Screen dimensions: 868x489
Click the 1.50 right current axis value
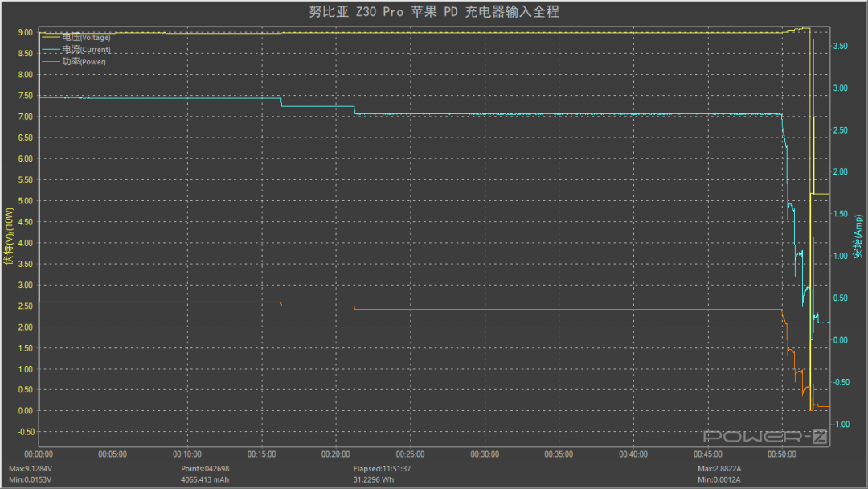pos(841,214)
